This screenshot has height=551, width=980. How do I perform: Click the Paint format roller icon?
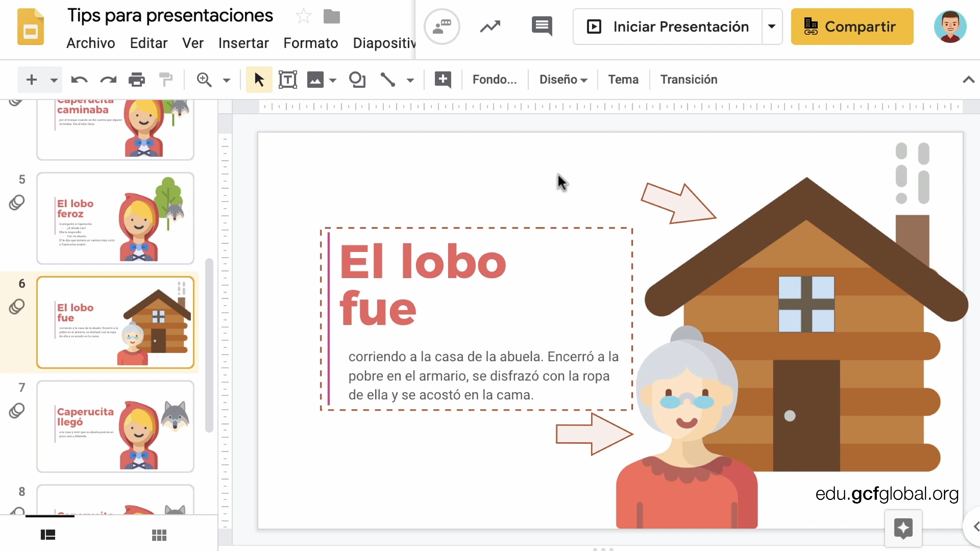(166, 79)
